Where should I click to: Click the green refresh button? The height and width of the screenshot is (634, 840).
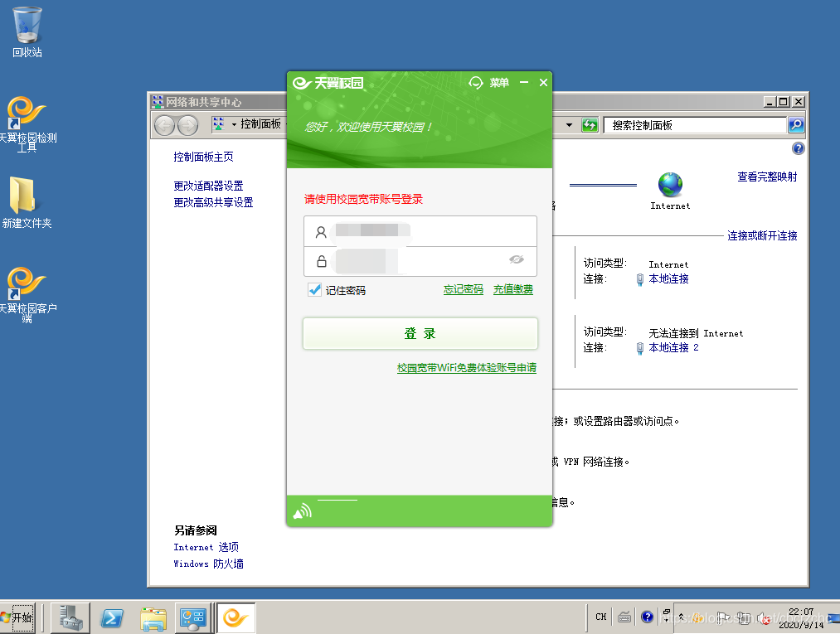tap(590, 125)
